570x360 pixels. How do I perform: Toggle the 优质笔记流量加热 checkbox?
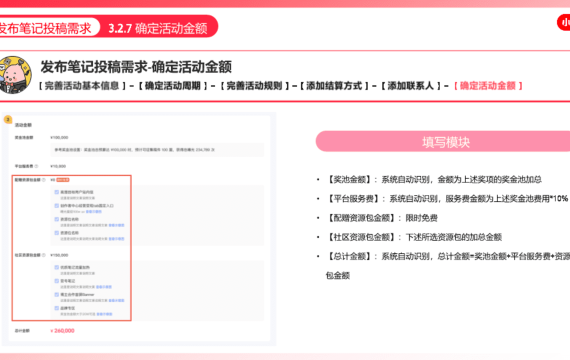tap(57, 267)
